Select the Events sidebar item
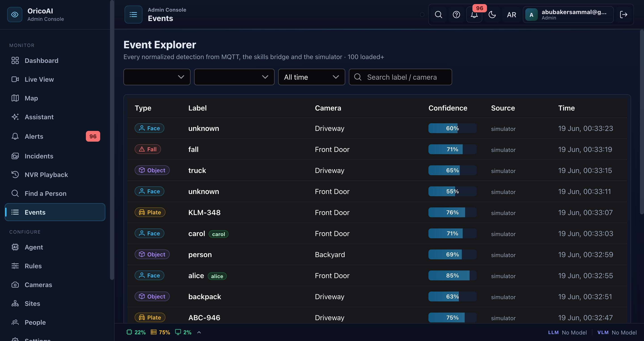Screen dimensions: 644x341 coord(55,212)
